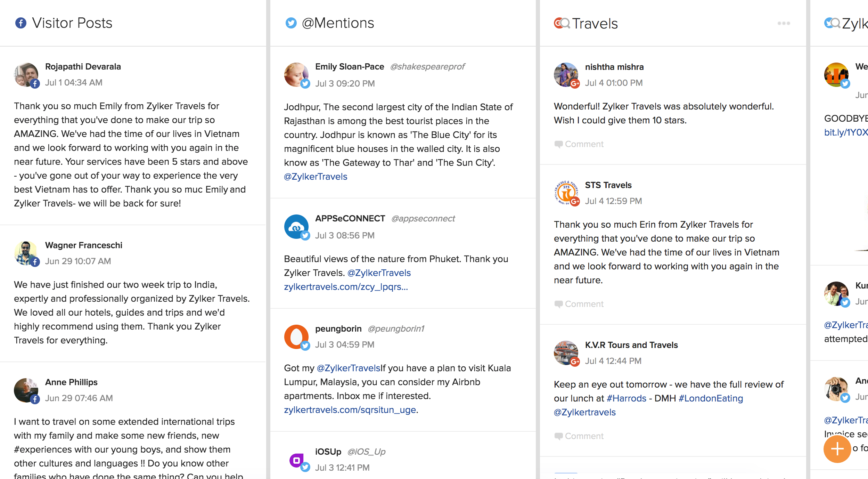
Task: Click the #Harrods hashtag link
Action: point(627,398)
